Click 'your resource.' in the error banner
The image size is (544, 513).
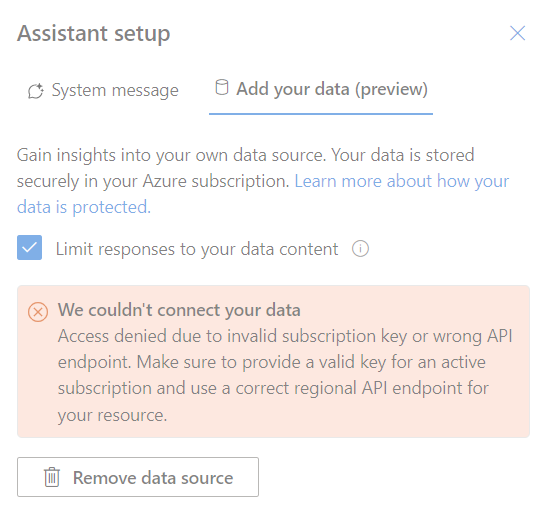point(112,415)
